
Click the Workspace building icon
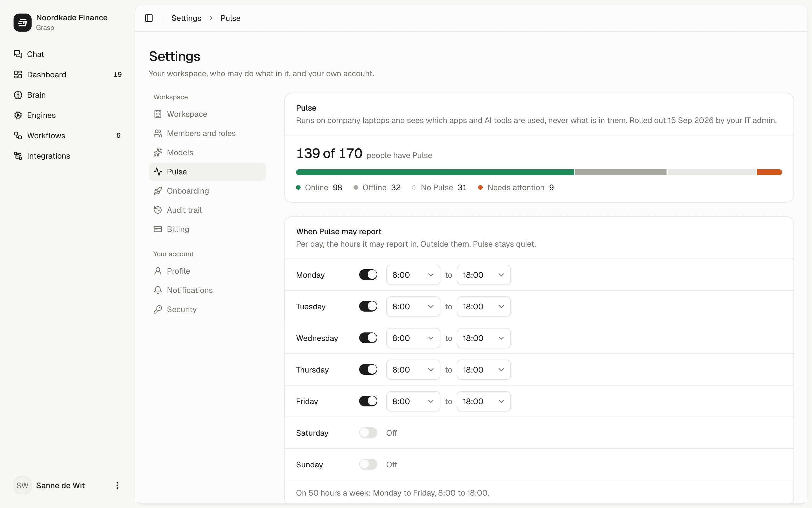(158, 114)
